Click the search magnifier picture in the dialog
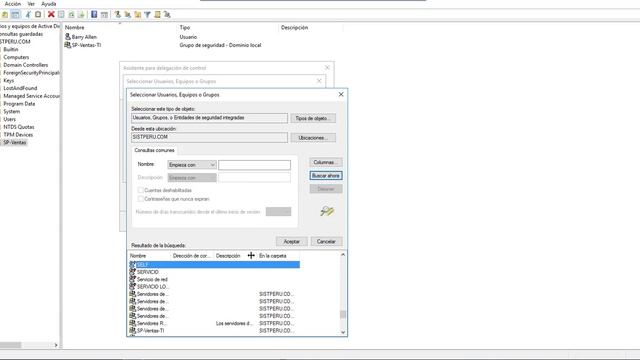 pyautogui.click(x=327, y=211)
